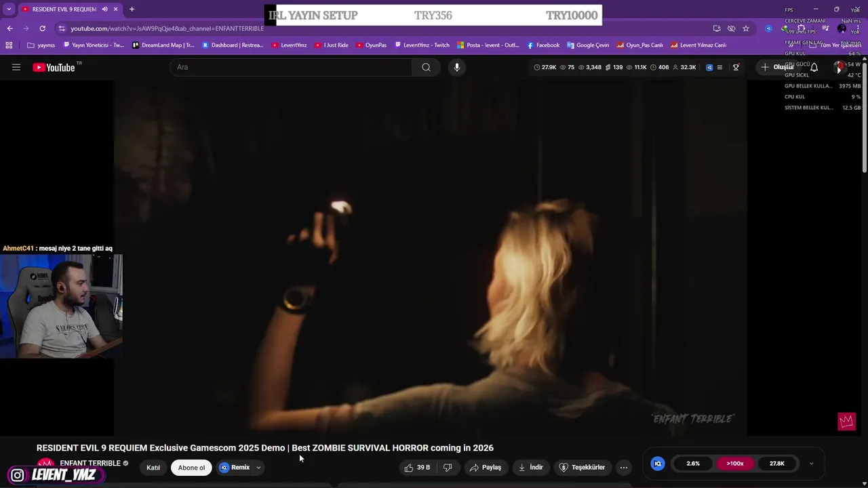
Task: Click the >100x vidIQ score pill
Action: 735,464
